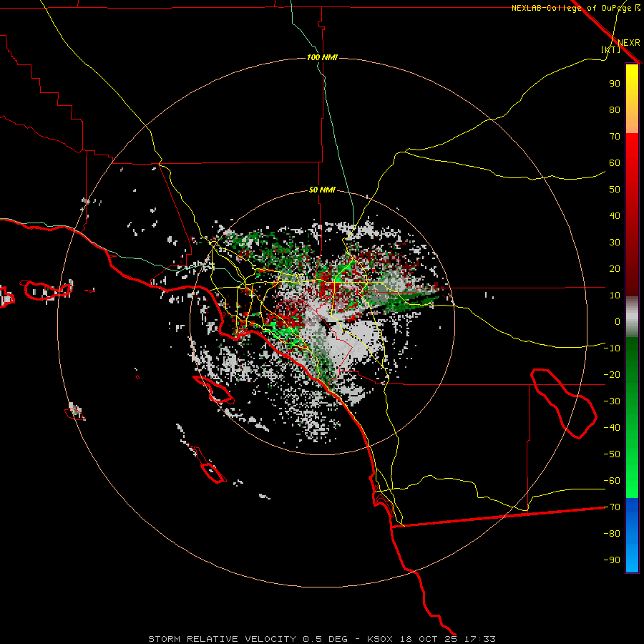This screenshot has height=644, width=644.
Task: Click the -90 value on the velocity scale
Action: tap(612, 560)
